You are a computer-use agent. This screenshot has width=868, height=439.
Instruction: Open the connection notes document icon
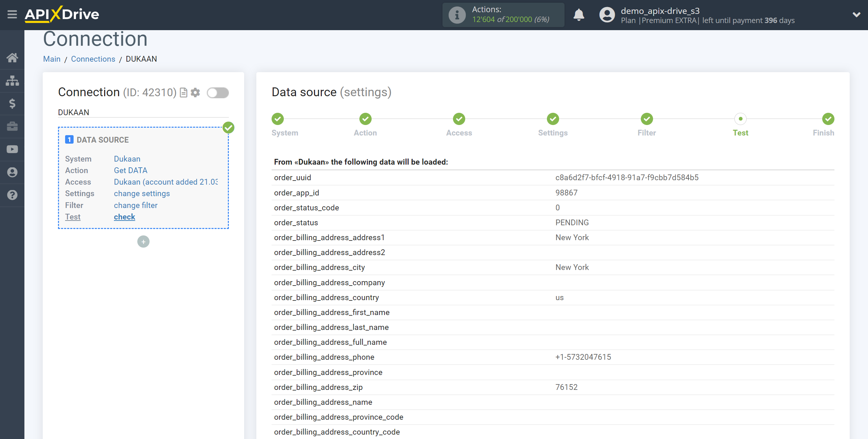click(x=183, y=92)
